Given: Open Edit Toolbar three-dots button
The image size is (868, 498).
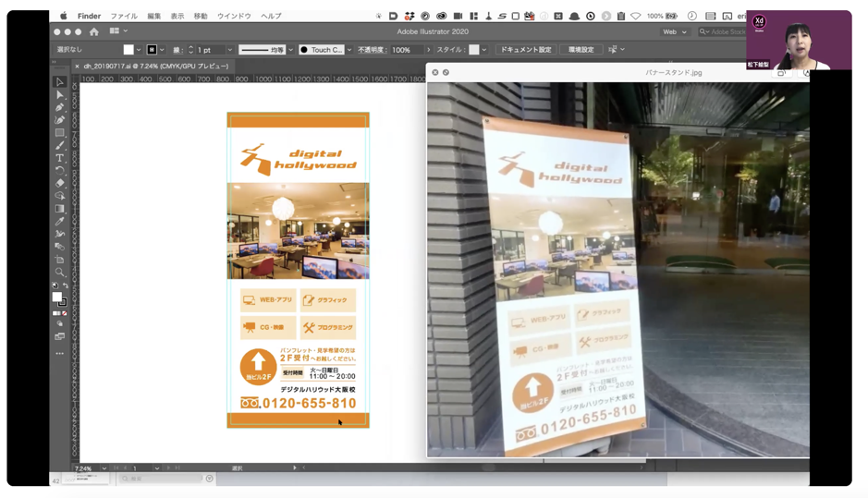Looking at the screenshot, I should (60, 353).
